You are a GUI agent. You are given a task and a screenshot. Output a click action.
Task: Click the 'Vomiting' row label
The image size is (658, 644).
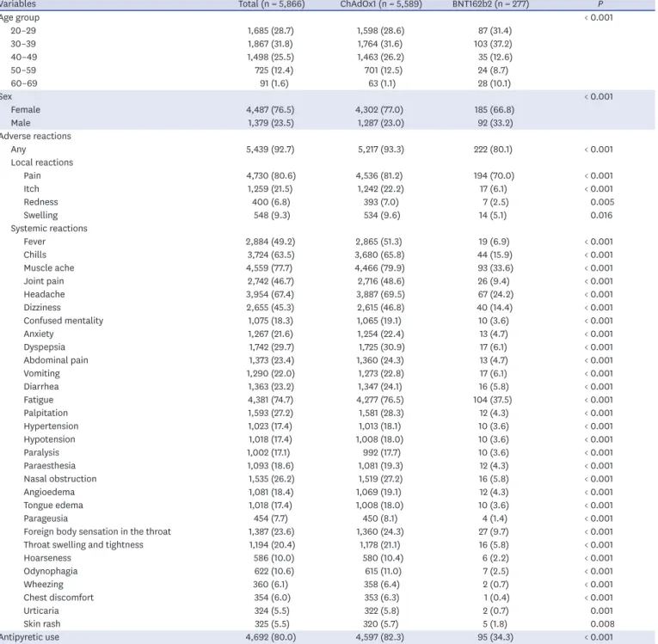tap(41, 373)
